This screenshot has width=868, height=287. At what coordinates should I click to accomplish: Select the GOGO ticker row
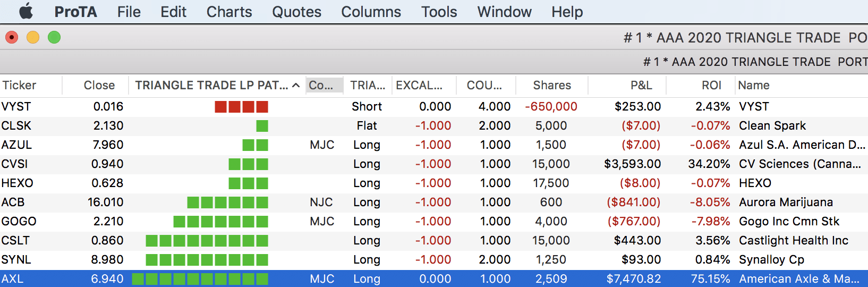[x=434, y=221]
